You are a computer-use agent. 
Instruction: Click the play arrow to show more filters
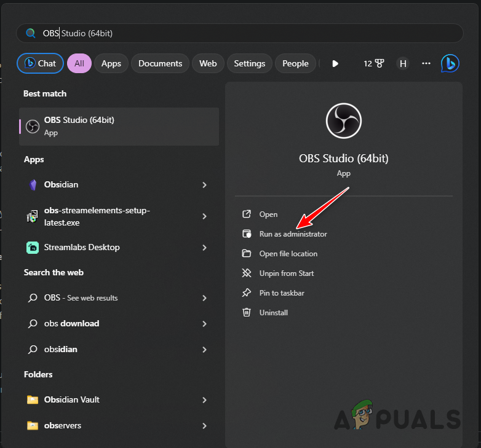(x=335, y=63)
